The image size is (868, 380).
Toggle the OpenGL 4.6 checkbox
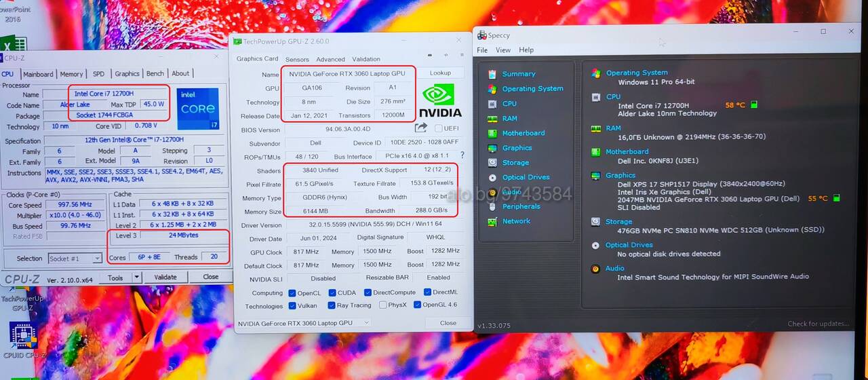point(416,305)
